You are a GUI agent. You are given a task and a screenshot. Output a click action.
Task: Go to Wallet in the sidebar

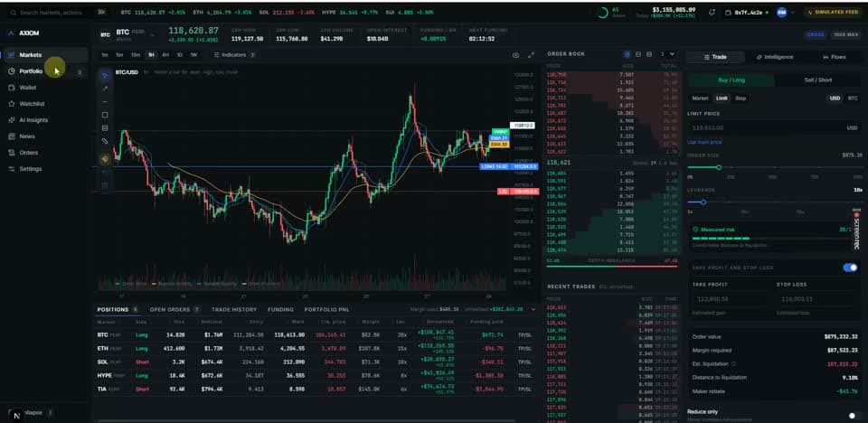pos(44,88)
